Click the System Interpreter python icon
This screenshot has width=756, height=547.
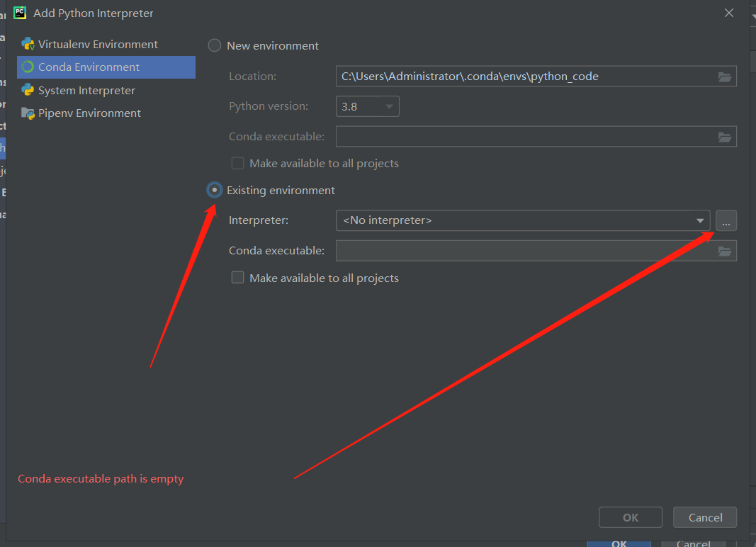pos(28,90)
